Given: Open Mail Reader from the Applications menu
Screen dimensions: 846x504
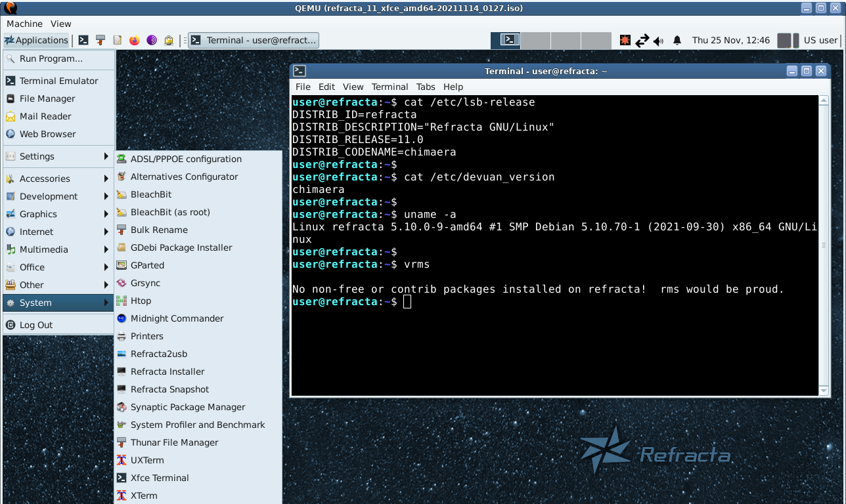Looking at the screenshot, I should (58, 116).
